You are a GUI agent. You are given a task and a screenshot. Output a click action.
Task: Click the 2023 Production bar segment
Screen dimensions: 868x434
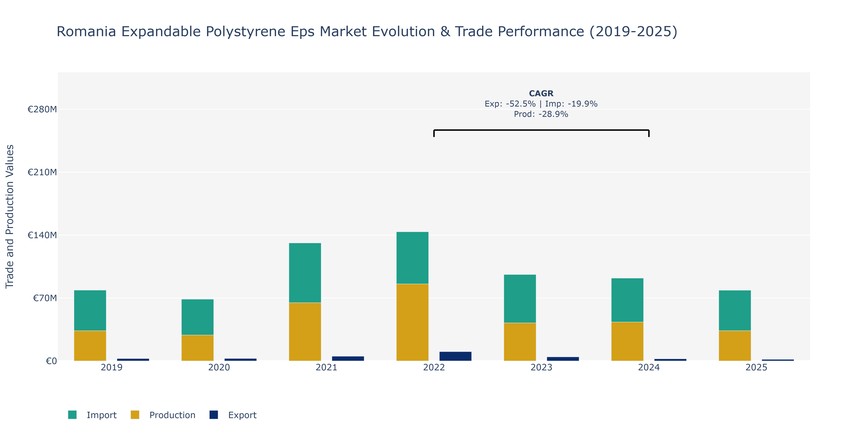520,342
